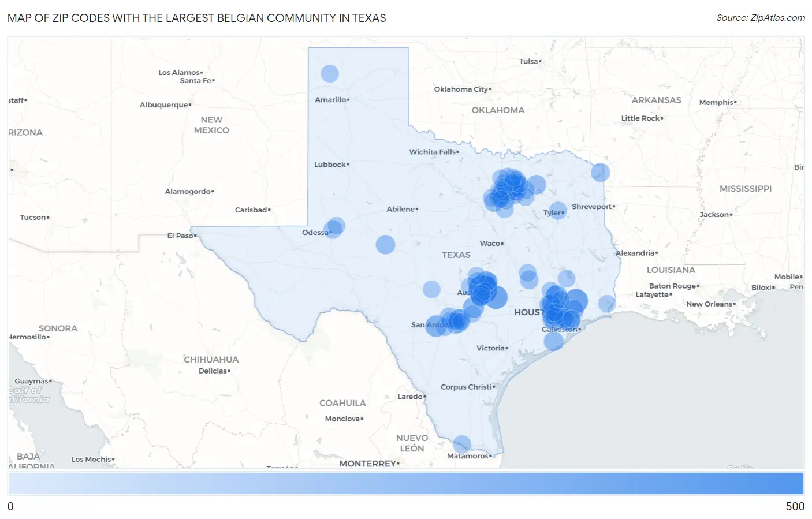The width and height of the screenshot is (812, 519).
Task: Click the color gradient legend bar
Action: click(405, 483)
